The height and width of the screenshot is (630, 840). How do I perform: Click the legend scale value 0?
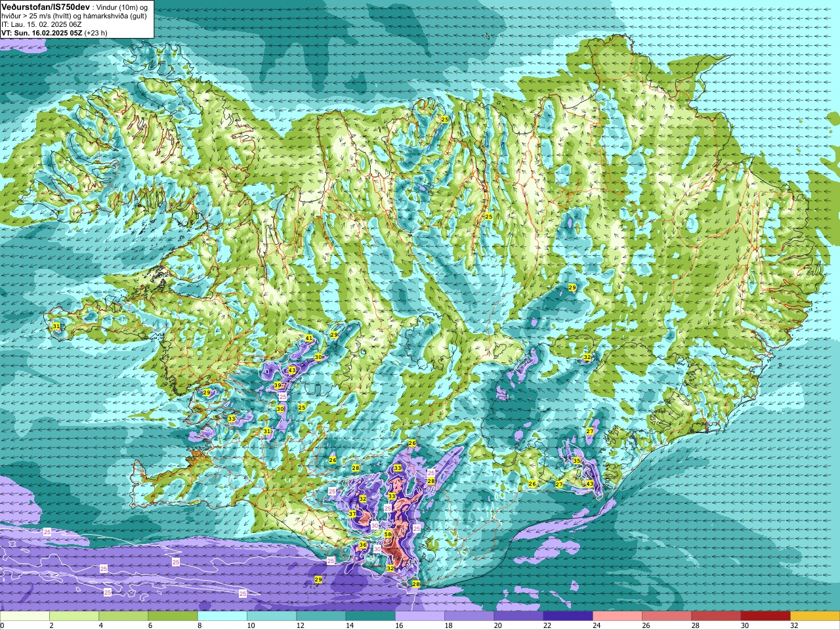[2, 626]
